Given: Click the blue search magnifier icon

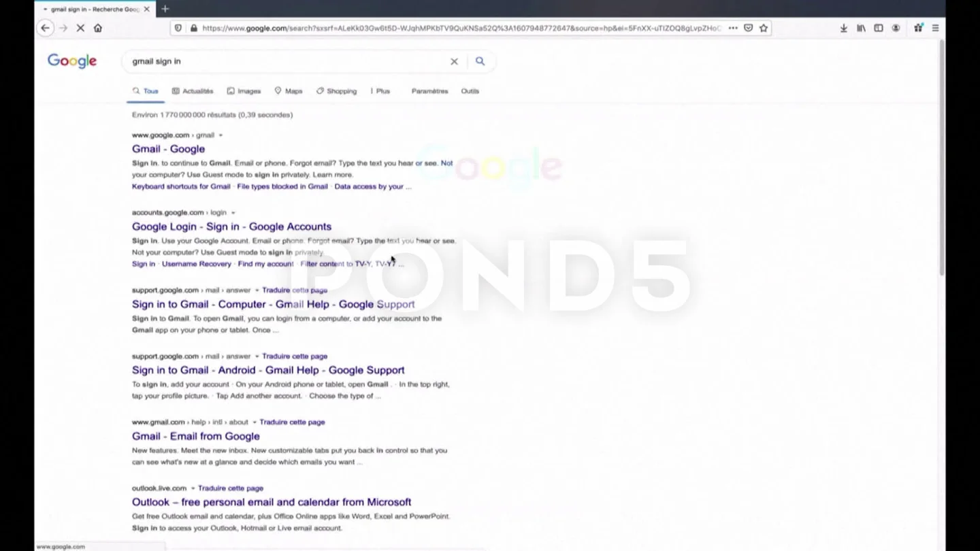Looking at the screenshot, I should coord(480,61).
